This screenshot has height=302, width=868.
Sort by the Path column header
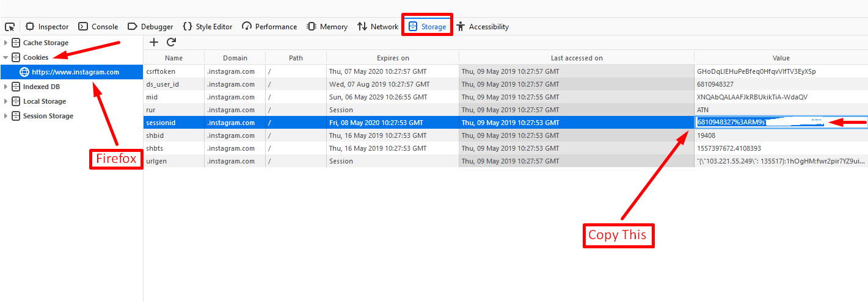click(296, 58)
